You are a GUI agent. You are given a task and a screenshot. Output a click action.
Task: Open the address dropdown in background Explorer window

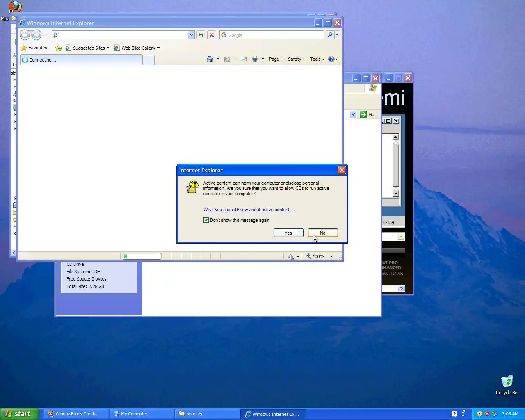coord(354,114)
